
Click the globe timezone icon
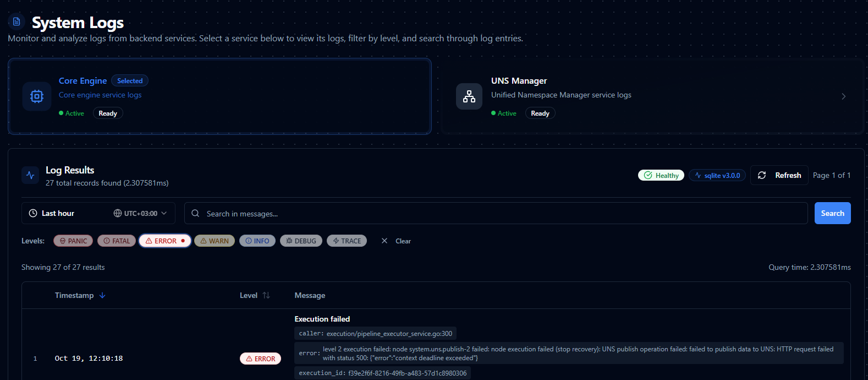coord(118,213)
